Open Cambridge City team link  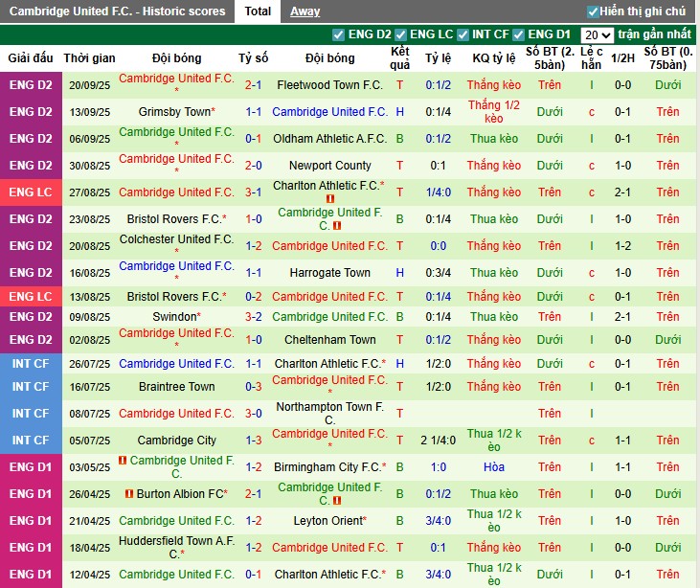[177, 441]
